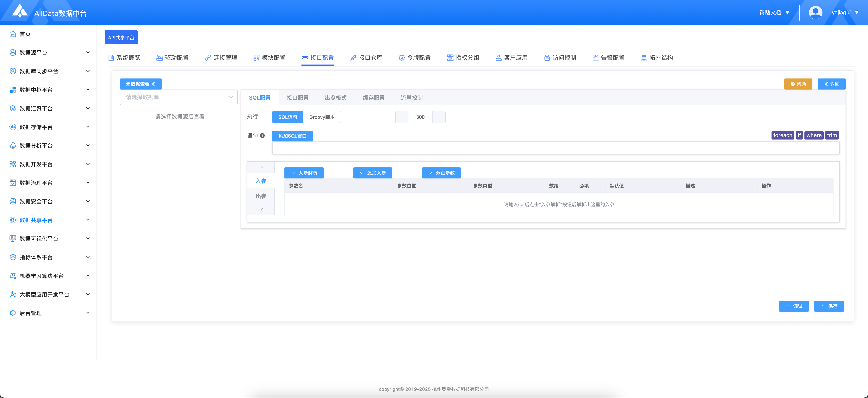The image size is (868, 398).
Task: Insert the foreach tag
Action: 782,135
